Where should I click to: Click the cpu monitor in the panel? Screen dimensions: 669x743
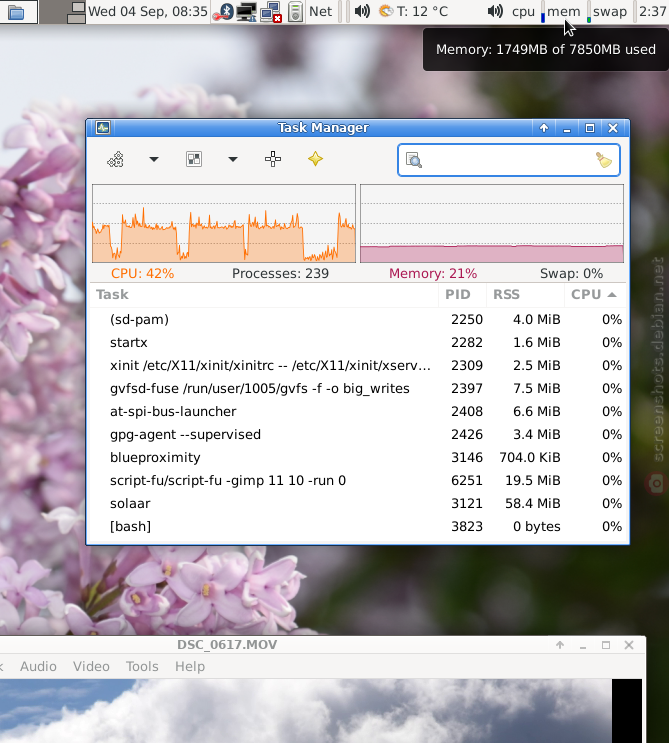(528, 11)
